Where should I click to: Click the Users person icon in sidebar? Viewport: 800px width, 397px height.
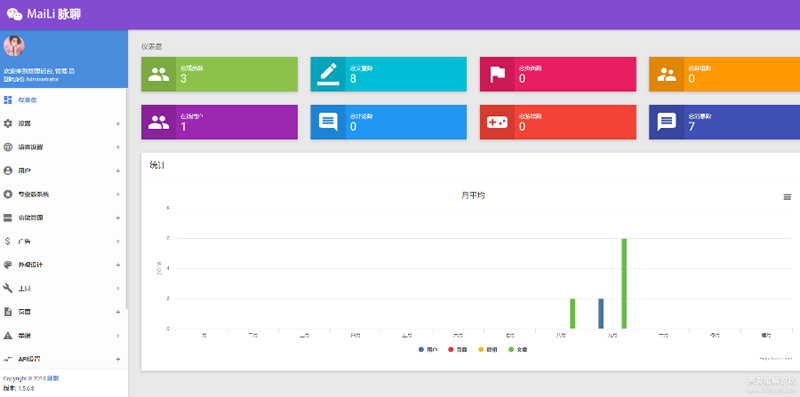8,170
